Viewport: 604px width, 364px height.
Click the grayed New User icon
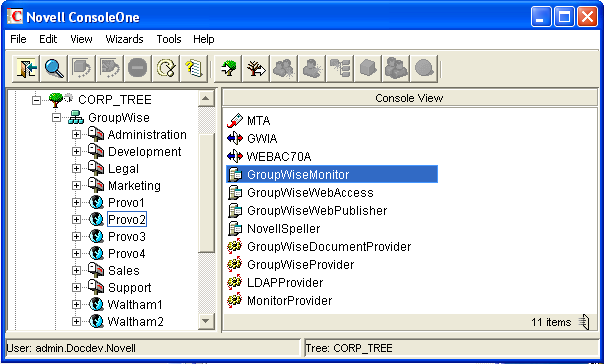[x=312, y=69]
